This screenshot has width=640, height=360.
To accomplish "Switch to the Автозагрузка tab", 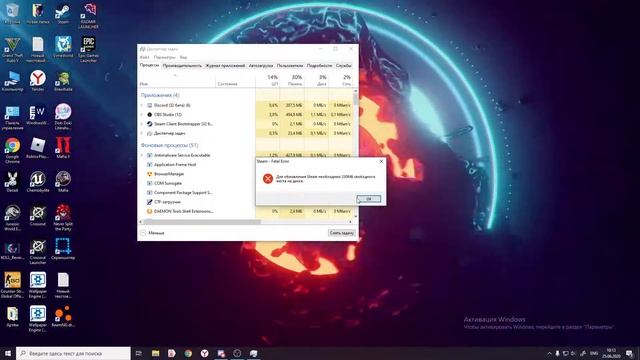I will pos(261,66).
